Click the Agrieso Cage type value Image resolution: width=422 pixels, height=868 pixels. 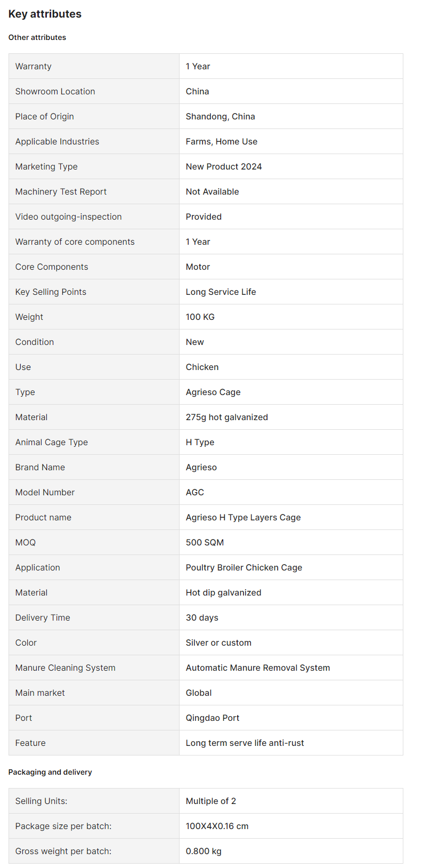(213, 392)
